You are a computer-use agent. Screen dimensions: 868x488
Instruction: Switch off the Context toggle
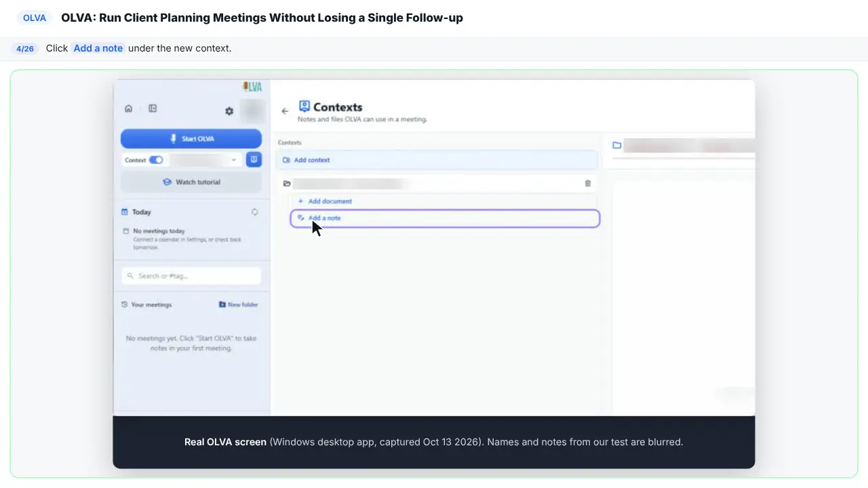pyautogui.click(x=156, y=160)
